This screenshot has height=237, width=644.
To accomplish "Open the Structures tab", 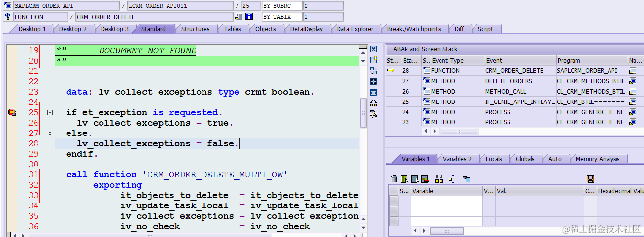I will (x=195, y=29).
